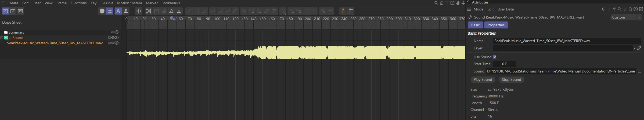
Task: Toggle xpSound track visibility eye
Action: [113, 38]
